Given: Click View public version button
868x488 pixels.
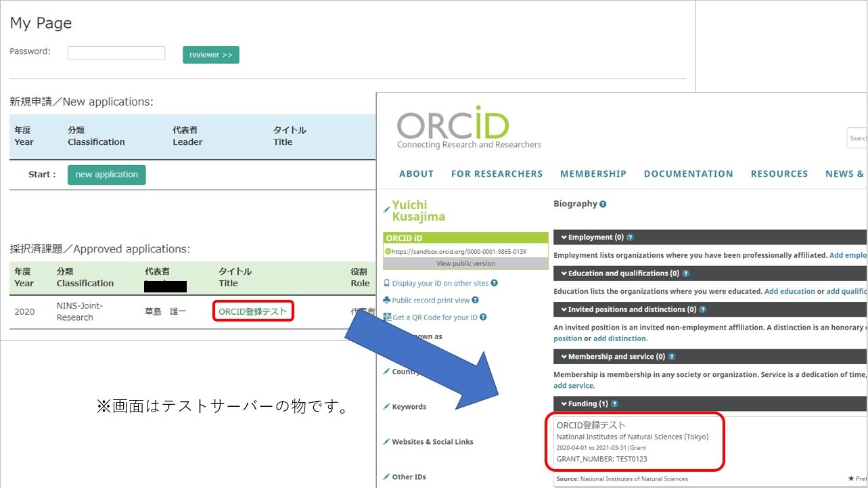Looking at the screenshot, I should [465, 264].
